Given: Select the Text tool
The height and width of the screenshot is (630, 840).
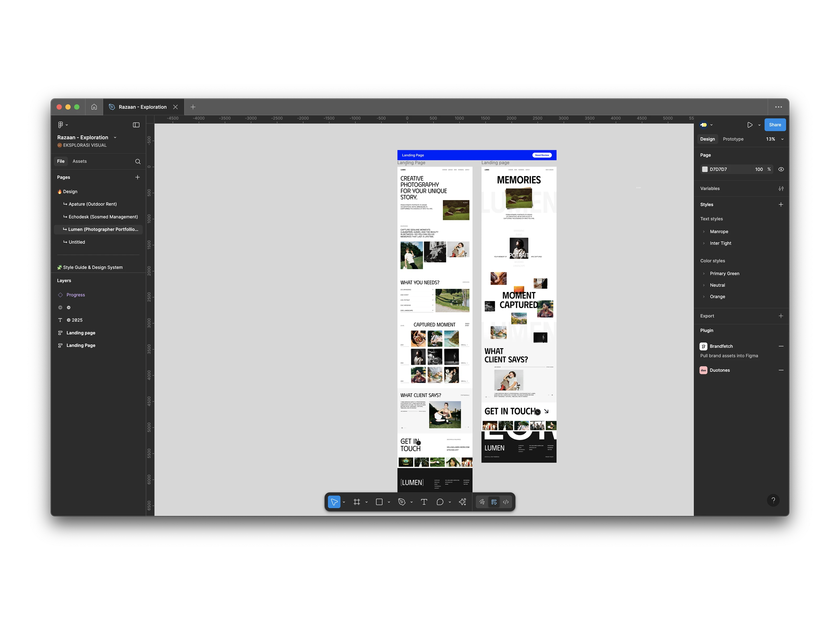Looking at the screenshot, I should pos(424,502).
